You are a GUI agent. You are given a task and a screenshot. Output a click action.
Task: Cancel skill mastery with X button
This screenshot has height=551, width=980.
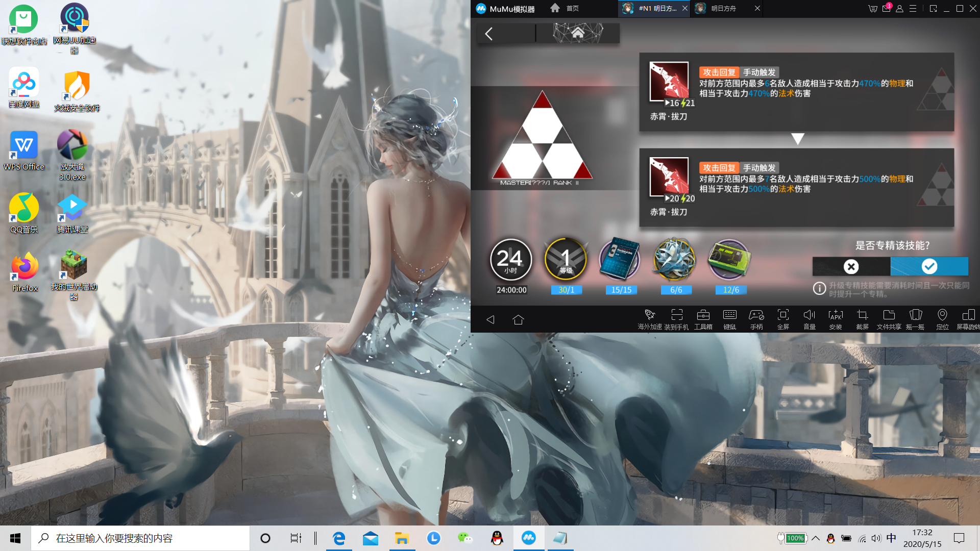point(851,266)
